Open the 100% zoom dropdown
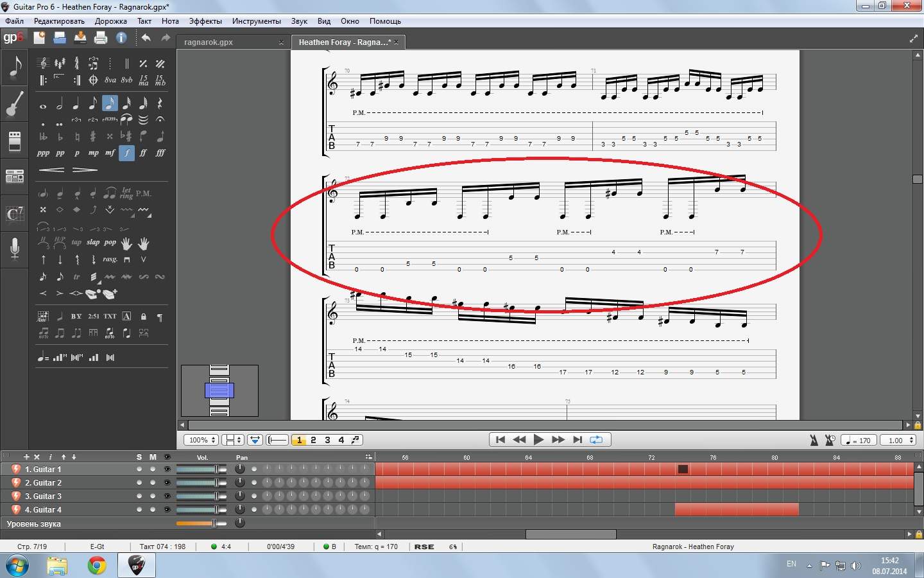Viewport: 924px width, 578px height. (x=201, y=440)
